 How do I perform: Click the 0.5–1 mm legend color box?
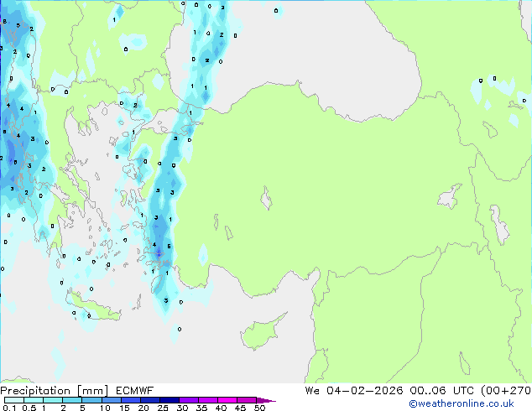pyautogui.click(x=34, y=400)
